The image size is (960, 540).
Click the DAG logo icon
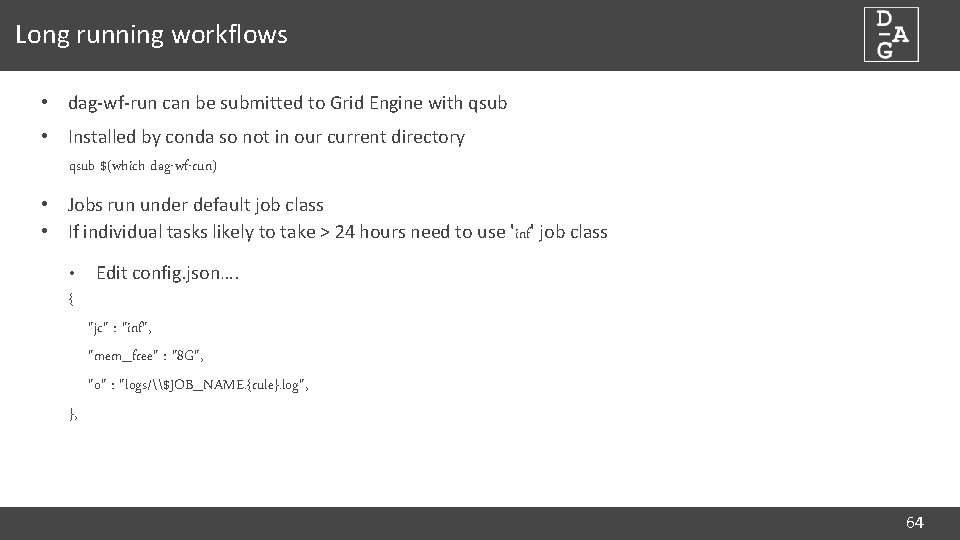coord(891,35)
